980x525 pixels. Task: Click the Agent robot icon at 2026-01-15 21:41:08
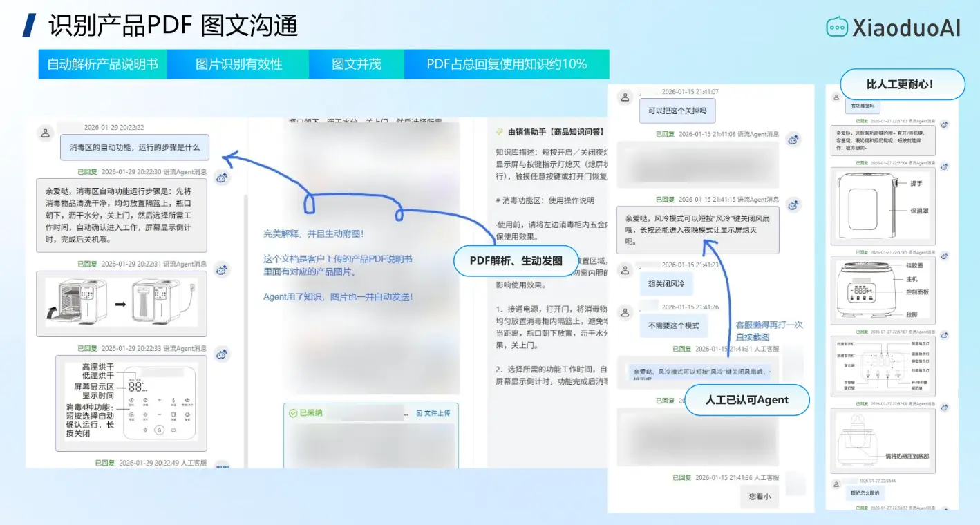pos(793,140)
